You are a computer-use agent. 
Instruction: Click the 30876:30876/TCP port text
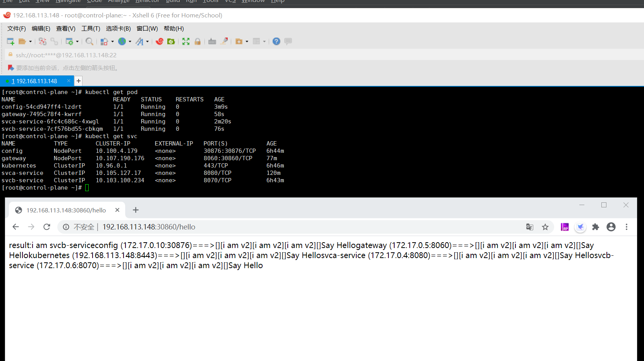[x=230, y=151]
